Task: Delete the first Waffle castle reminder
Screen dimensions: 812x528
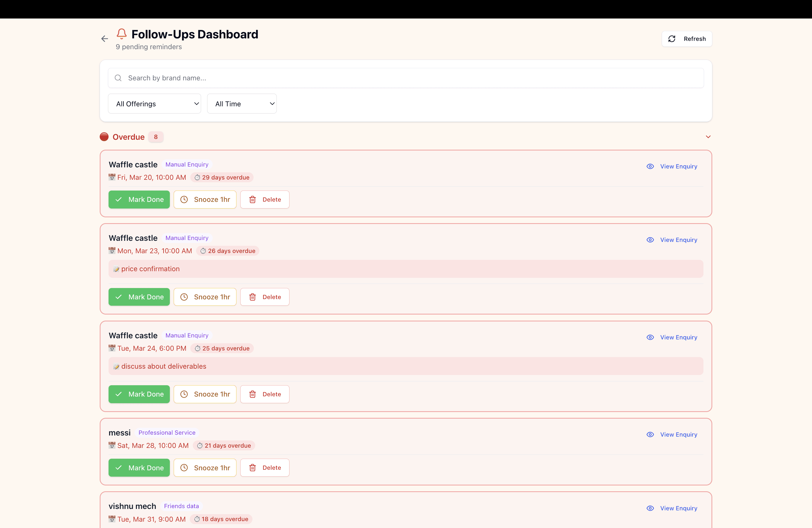Action: click(265, 200)
